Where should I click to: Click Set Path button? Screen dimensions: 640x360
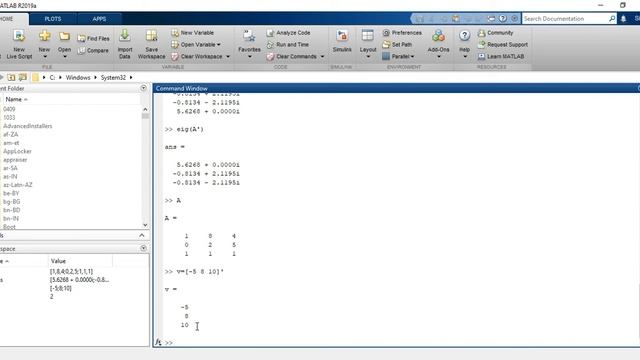(397, 44)
